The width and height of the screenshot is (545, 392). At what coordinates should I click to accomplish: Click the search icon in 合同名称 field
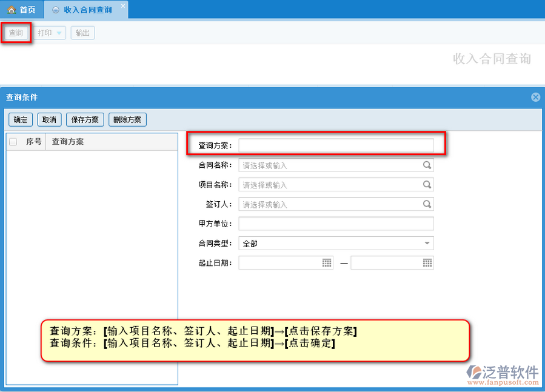[427, 165]
